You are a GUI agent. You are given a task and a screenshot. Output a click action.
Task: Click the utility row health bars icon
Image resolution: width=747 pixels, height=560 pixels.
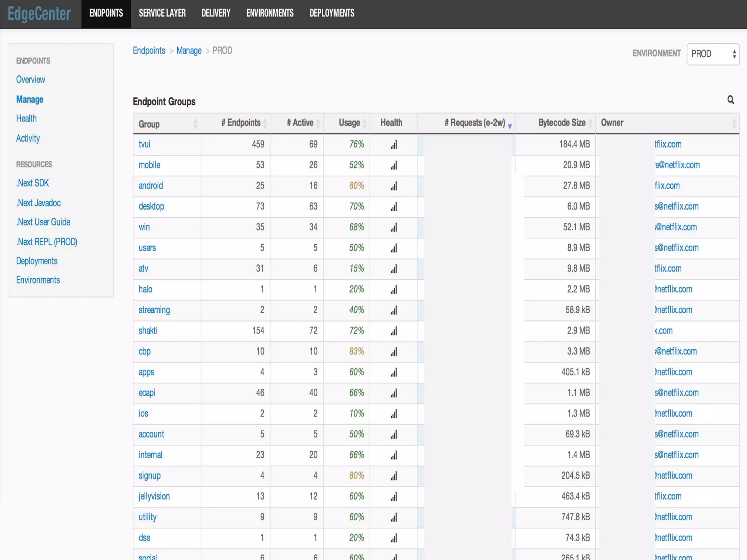click(x=394, y=518)
